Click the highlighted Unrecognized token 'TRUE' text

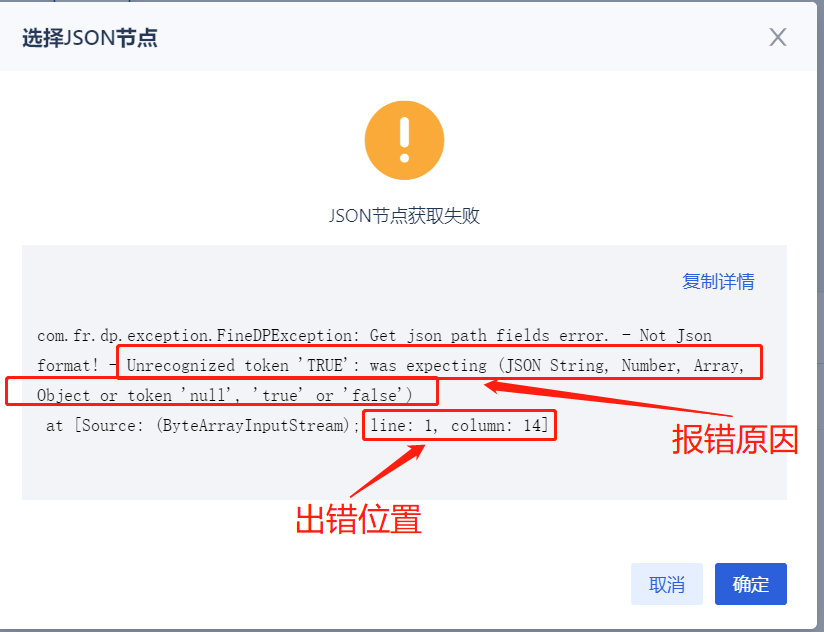coord(238,365)
